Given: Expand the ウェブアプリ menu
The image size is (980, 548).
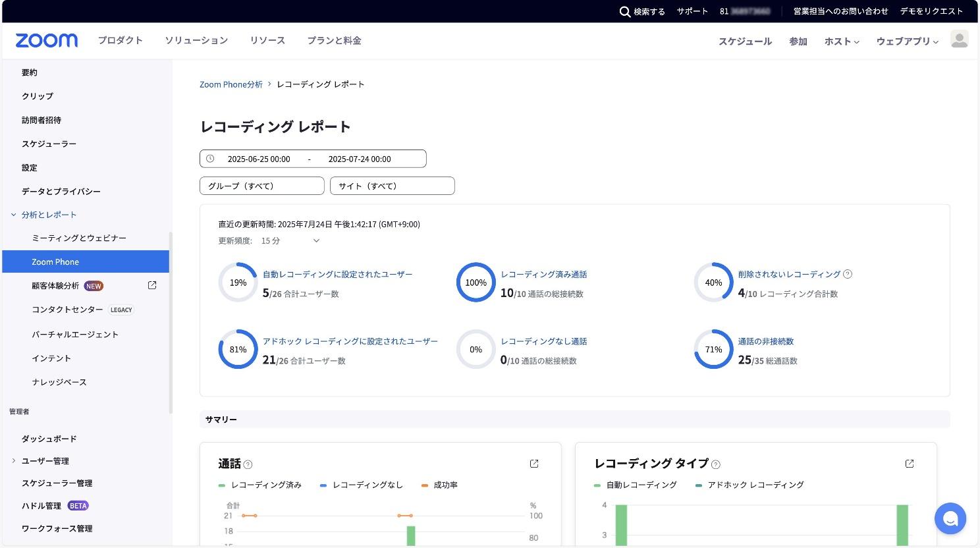Looking at the screenshot, I should 907,41.
